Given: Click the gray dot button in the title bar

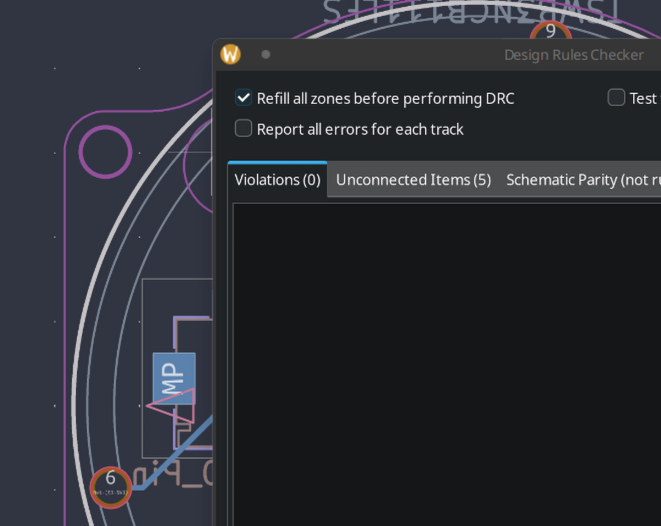Looking at the screenshot, I should [265, 54].
